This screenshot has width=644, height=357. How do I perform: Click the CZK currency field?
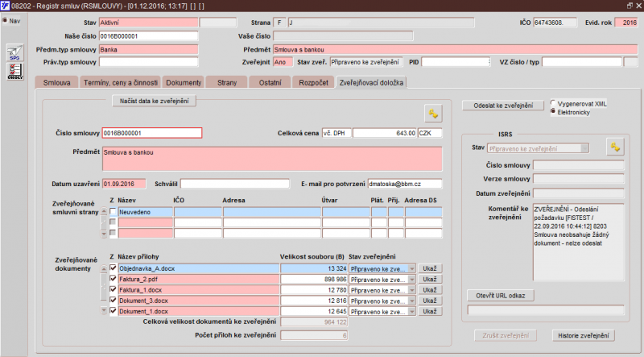click(430, 133)
